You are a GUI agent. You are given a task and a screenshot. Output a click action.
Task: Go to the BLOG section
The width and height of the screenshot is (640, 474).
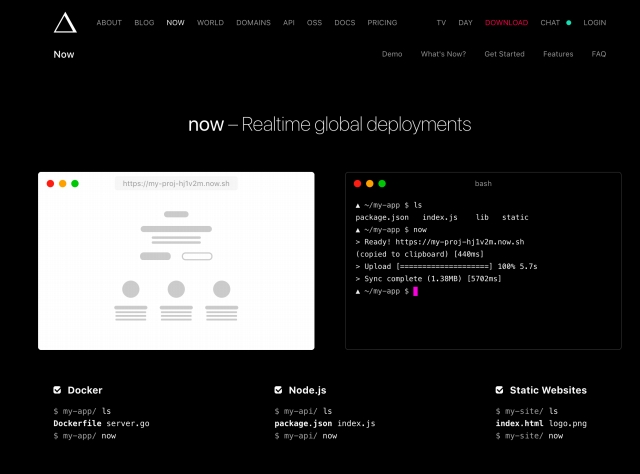coord(144,22)
